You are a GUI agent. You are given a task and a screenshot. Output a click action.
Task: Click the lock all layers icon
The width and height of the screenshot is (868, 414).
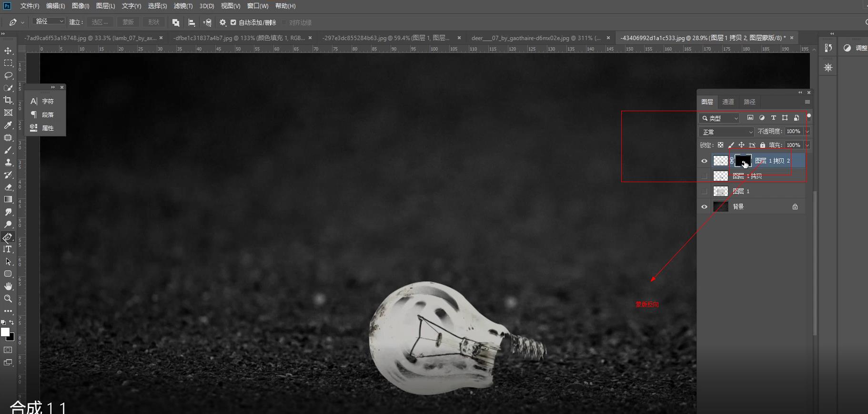click(x=763, y=145)
